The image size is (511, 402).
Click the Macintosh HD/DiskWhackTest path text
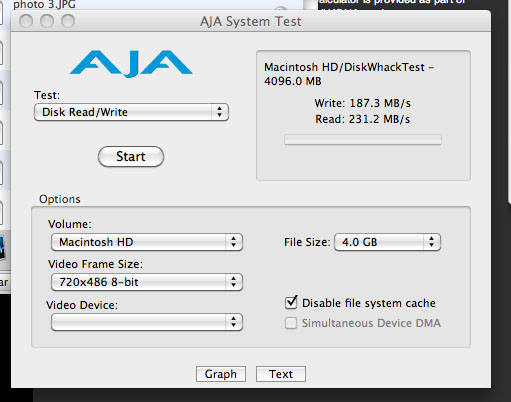pos(349,74)
